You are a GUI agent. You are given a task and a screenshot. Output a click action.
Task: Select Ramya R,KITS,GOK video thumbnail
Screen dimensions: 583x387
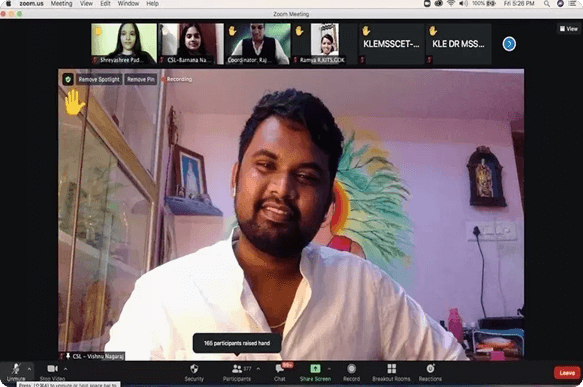tap(325, 44)
